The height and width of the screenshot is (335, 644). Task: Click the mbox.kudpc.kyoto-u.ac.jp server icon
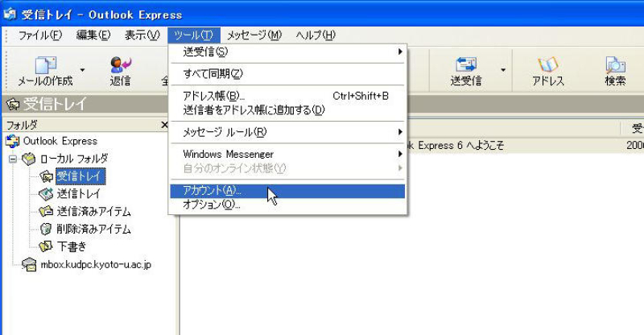[29, 264]
